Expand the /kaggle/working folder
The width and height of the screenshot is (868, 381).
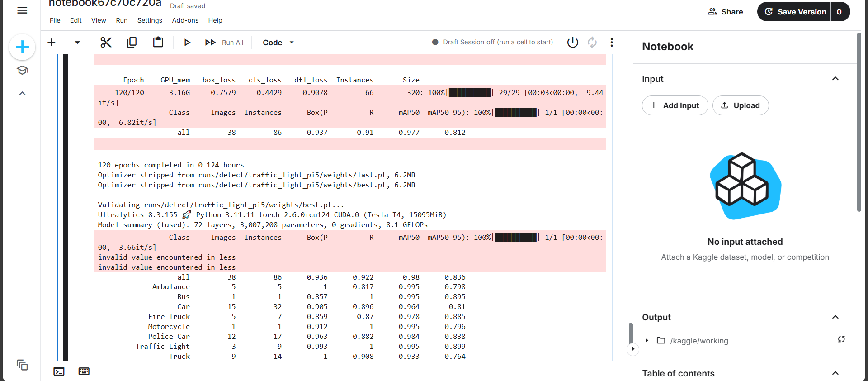point(647,340)
